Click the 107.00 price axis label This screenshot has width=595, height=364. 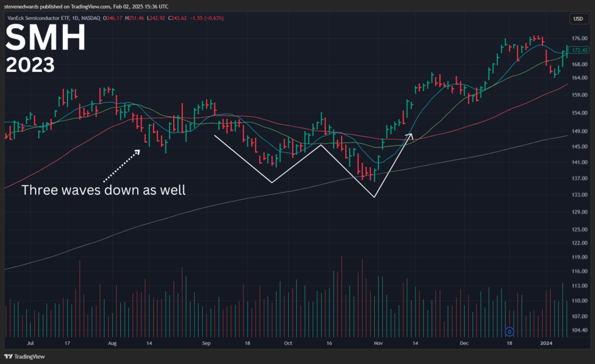pyautogui.click(x=579, y=316)
